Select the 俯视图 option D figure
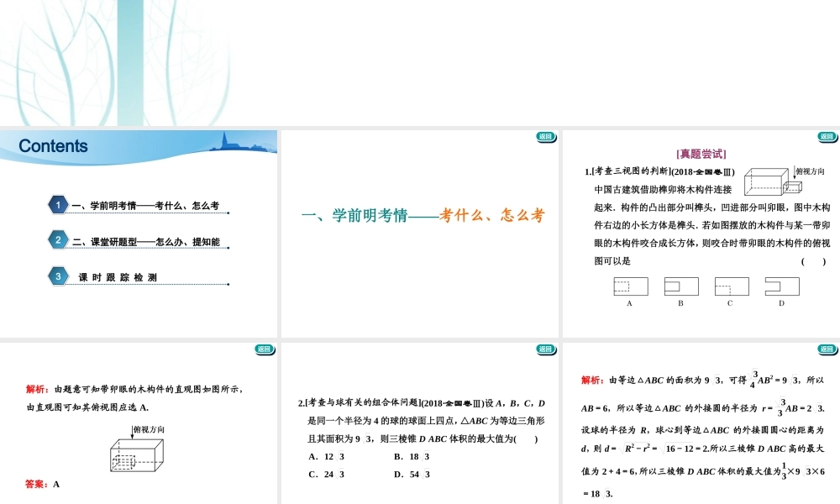Screen dimensions: 840x504 pyautogui.click(x=781, y=286)
